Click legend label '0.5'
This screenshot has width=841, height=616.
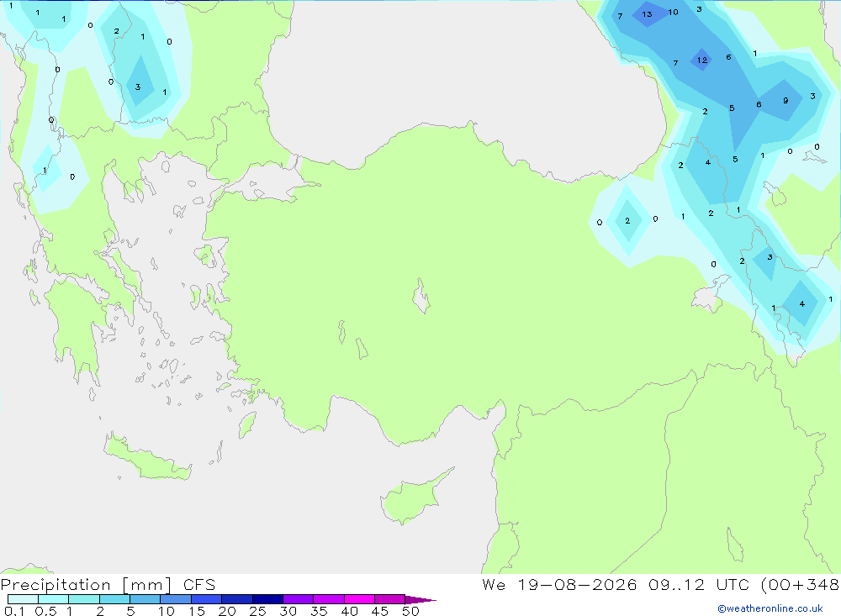coord(45,611)
